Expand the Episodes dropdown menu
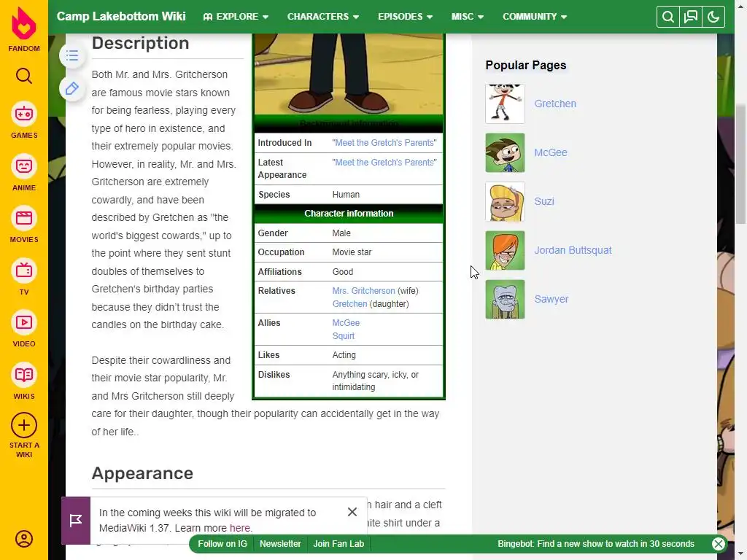Image resolution: width=747 pixels, height=560 pixels. tap(406, 17)
